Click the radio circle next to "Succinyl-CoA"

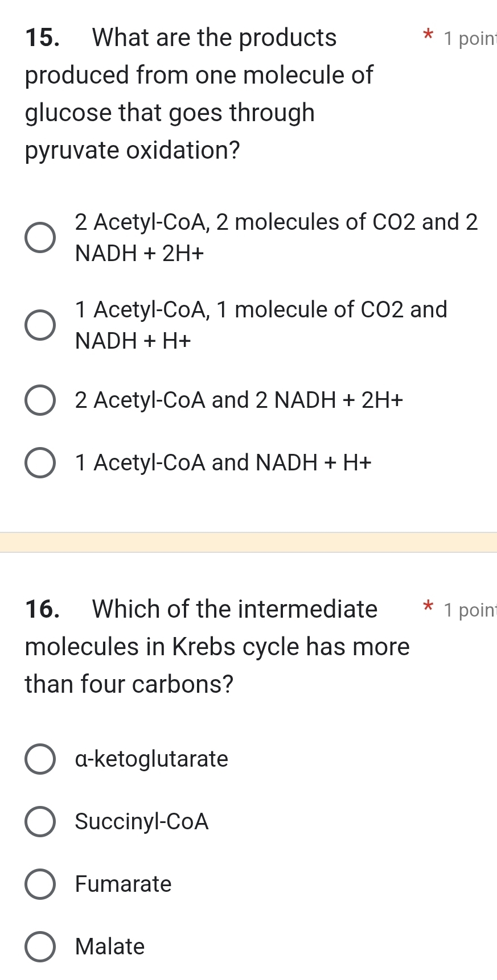[x=40, y=821]
